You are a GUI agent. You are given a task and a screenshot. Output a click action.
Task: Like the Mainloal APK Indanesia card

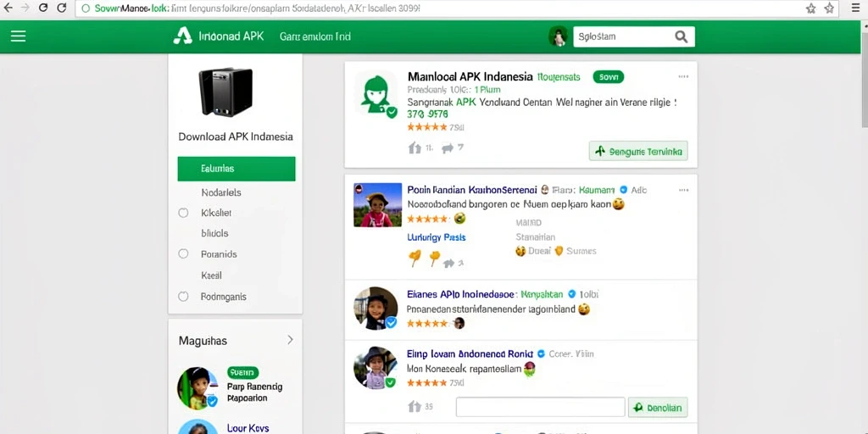[x=415, y=147]
